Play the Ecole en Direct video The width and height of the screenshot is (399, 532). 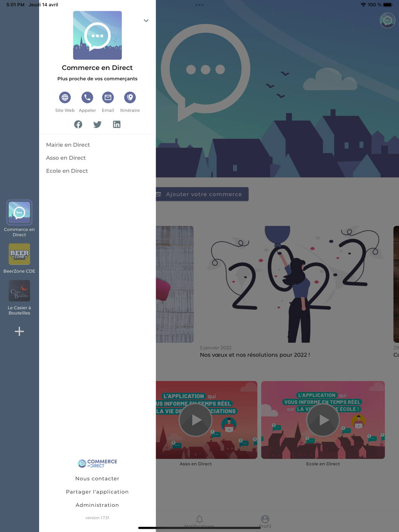pyautogui.click(x=323, y=420)
